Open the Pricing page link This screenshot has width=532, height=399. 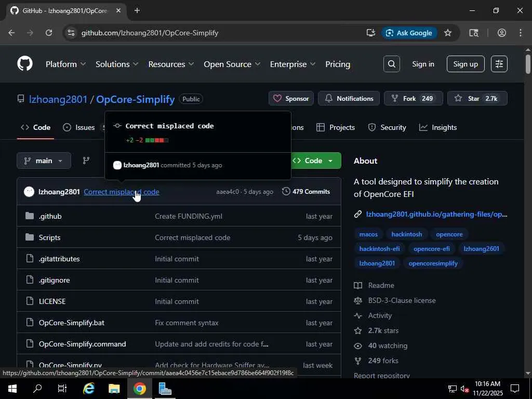point(338,64)
